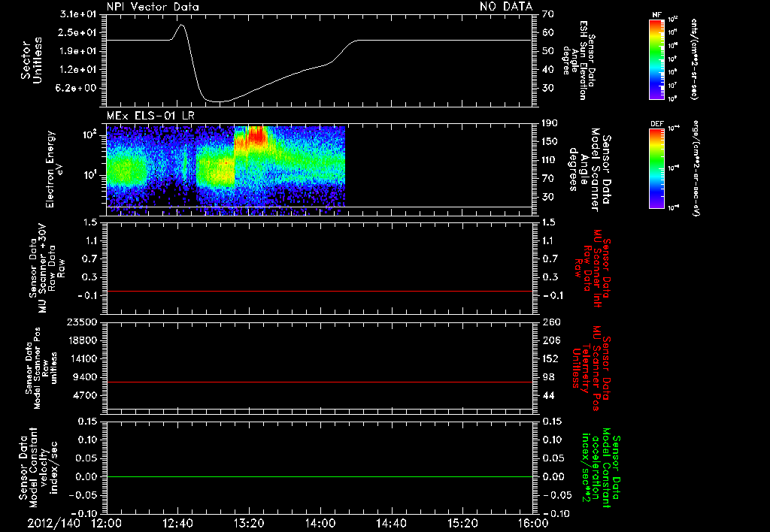
Task: Select the red 'MU Scanner Inh Raw Data' label
Action: 593,268
